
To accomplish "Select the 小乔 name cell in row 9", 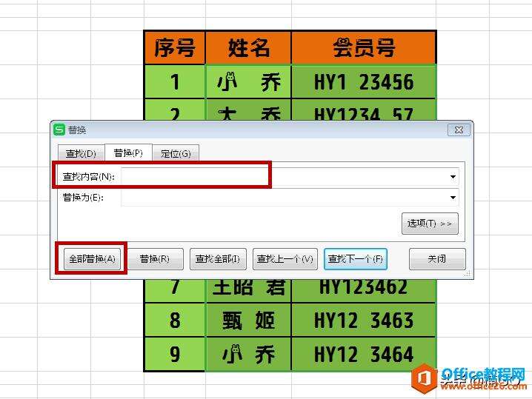I will click(248, 355).
